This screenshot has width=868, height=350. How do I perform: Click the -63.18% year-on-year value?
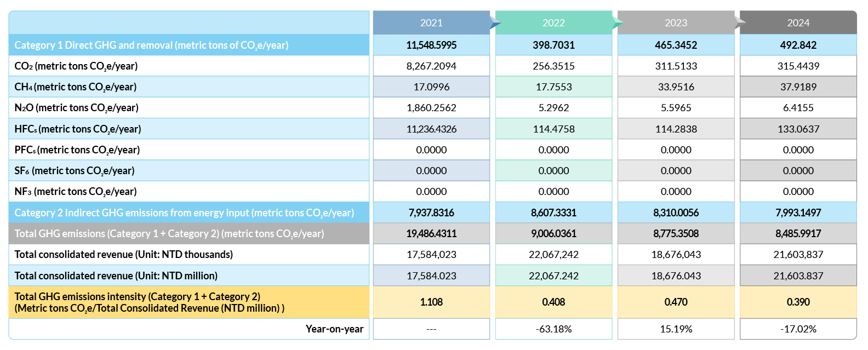pyautogui.click(x=553, y=329)
